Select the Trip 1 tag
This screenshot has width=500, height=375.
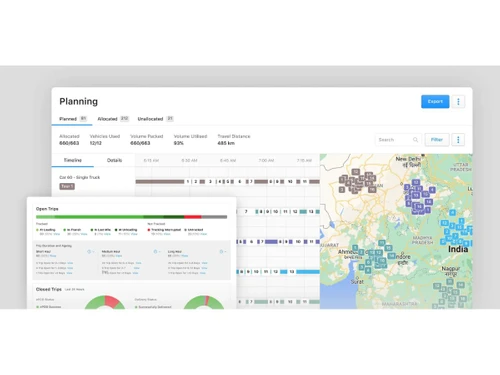click(x=67, y=186)
